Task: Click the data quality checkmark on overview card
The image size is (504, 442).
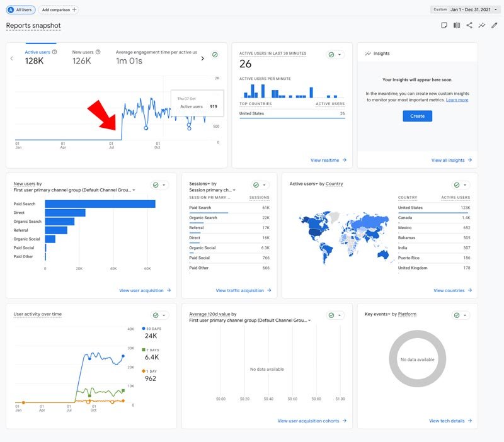Action: point(215,55)
